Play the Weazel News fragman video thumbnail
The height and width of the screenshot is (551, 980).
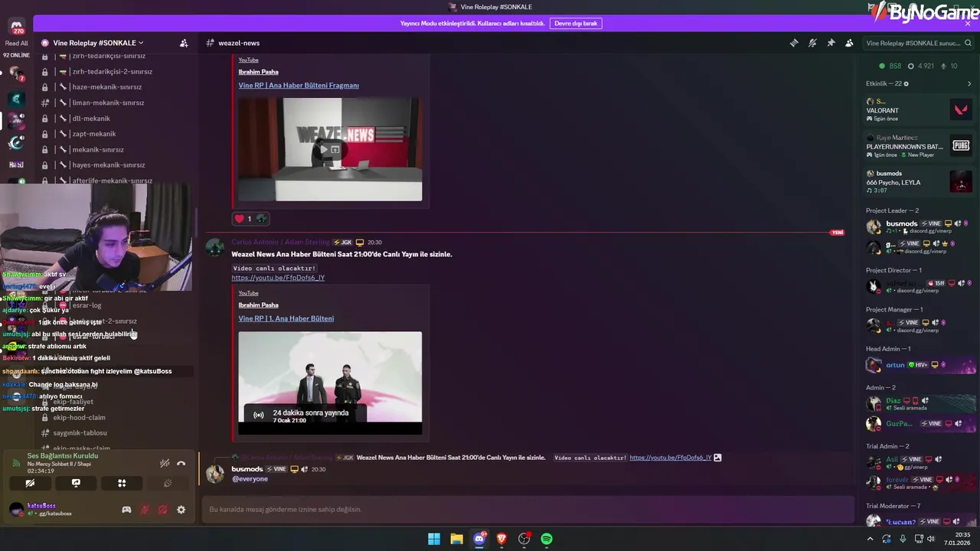pyautogui.click(x=330, y=149)
